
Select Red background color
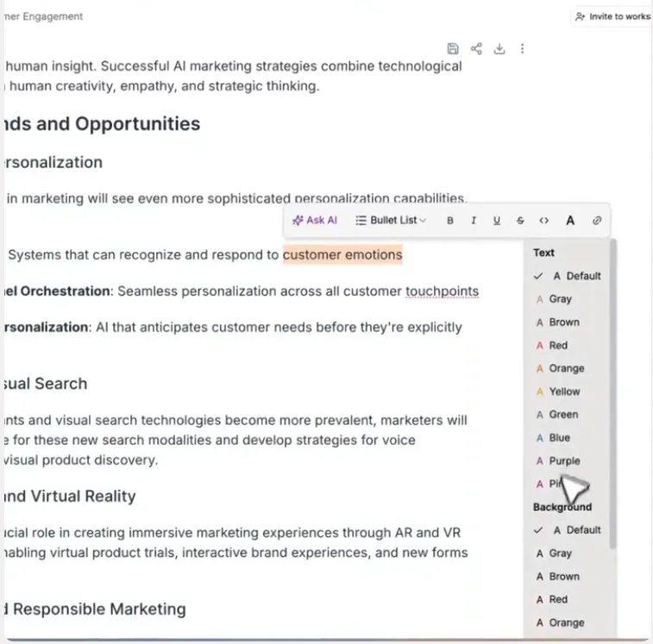point(568,599)
